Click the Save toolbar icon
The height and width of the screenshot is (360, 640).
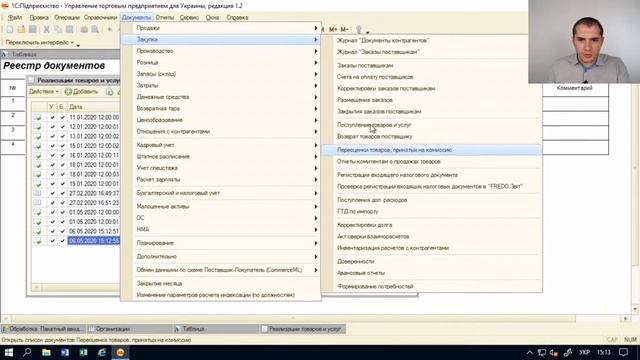33,29
